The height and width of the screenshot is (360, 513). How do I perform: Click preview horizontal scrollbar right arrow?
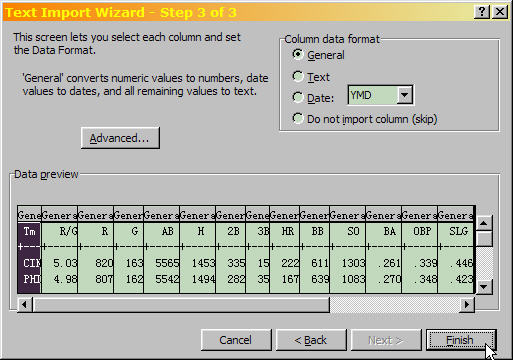[x=467, y=304]
